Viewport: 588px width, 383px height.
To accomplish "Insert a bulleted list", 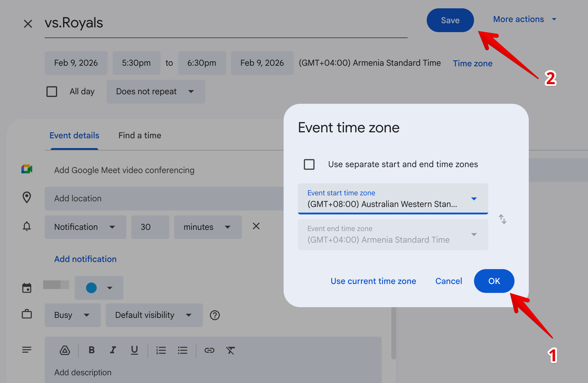I will coord(182,350).
